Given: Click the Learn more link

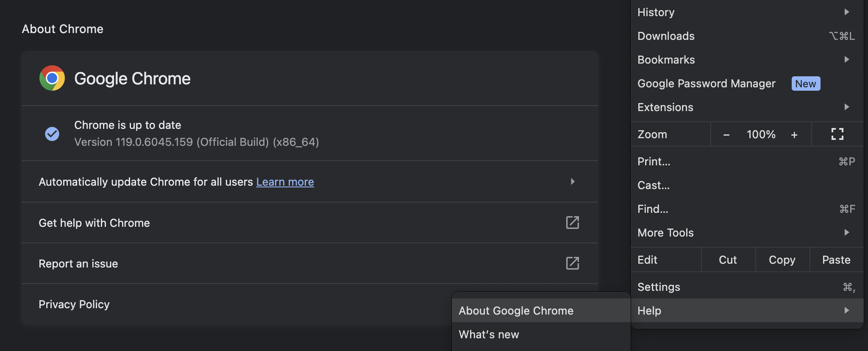Looking at the screenshot, I should 285,182.
